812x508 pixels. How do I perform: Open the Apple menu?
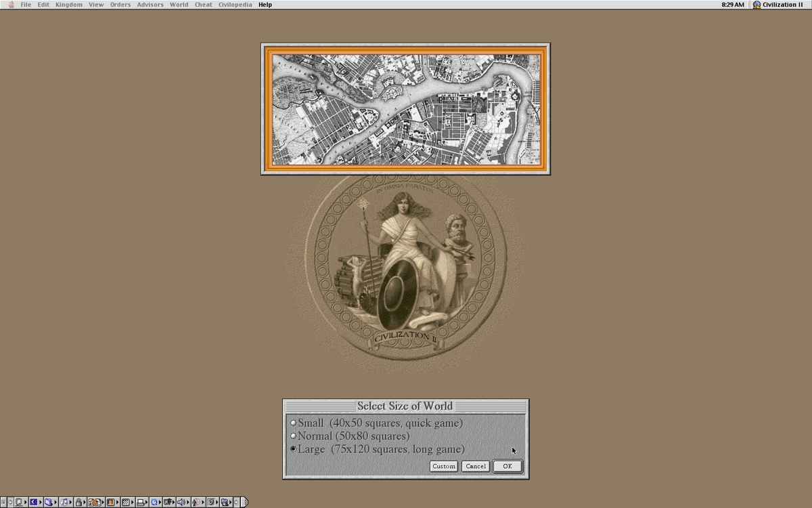(10, 5)
